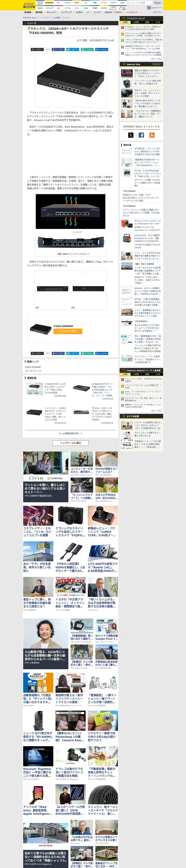Open Special Site red car thumbnail
Viewport: 186px width, 868px height.
tap(127, 73)
